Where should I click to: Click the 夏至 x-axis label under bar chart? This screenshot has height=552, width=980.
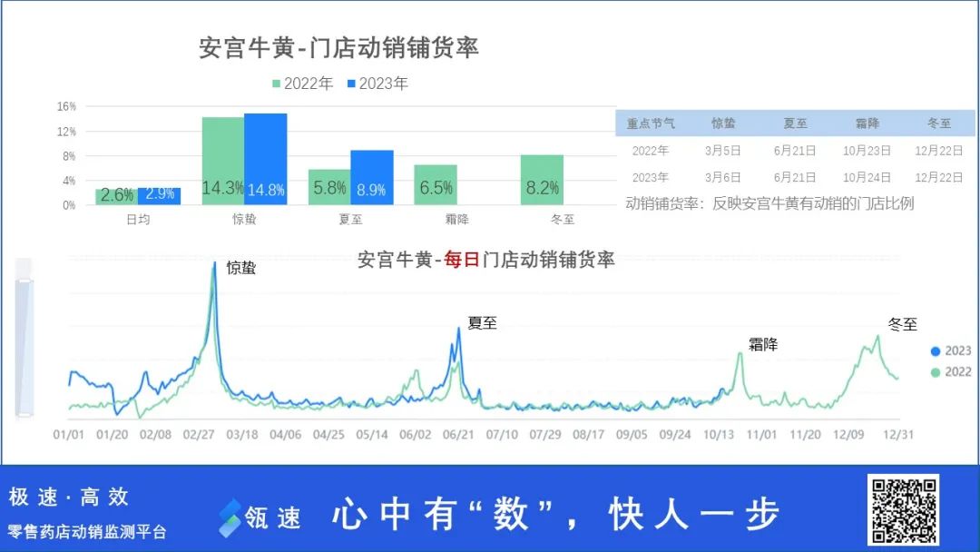point(350,220)
